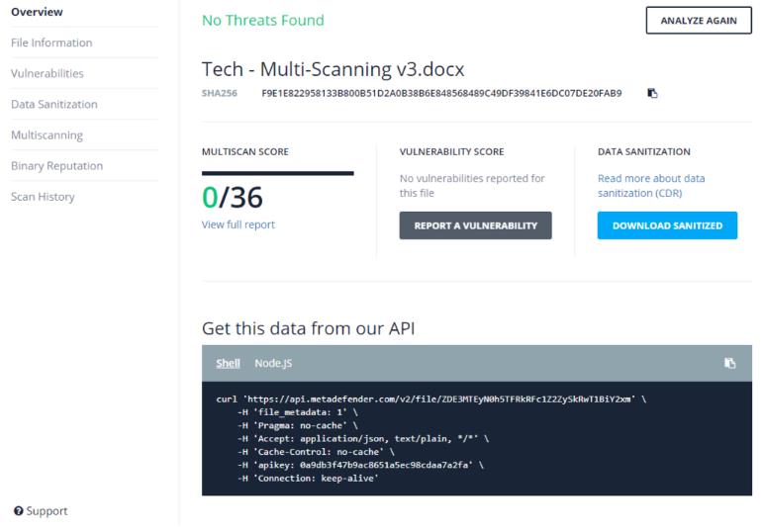Copy the SHA256 hash with the clipboard icon
The image size is (763, 532).
pyautogui.click(x=652, y=93)
